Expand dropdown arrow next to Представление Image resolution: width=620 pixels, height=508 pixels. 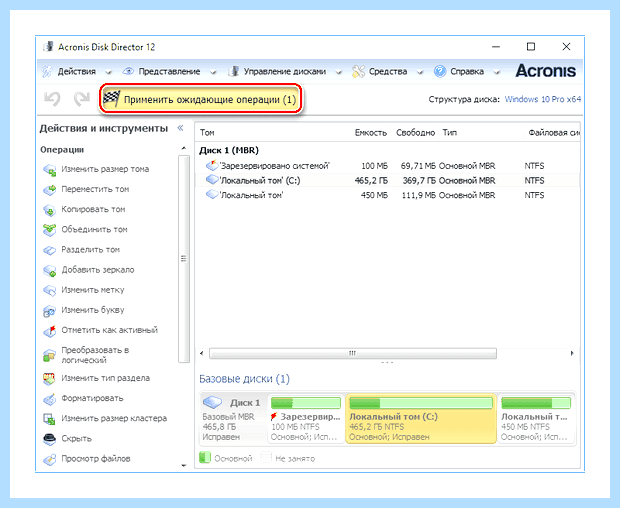tap(213, 72)
